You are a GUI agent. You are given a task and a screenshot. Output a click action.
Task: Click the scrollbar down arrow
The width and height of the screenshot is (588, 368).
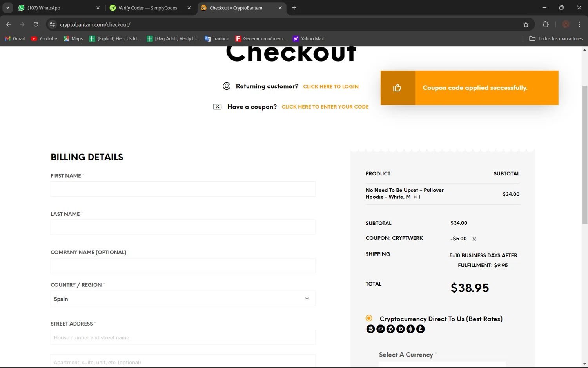click(x=584, y=364)
